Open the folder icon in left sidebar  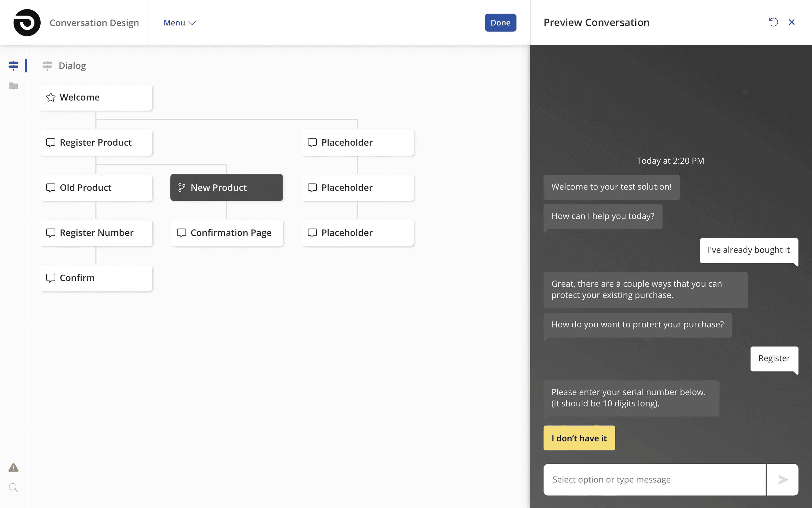(13, 86)
